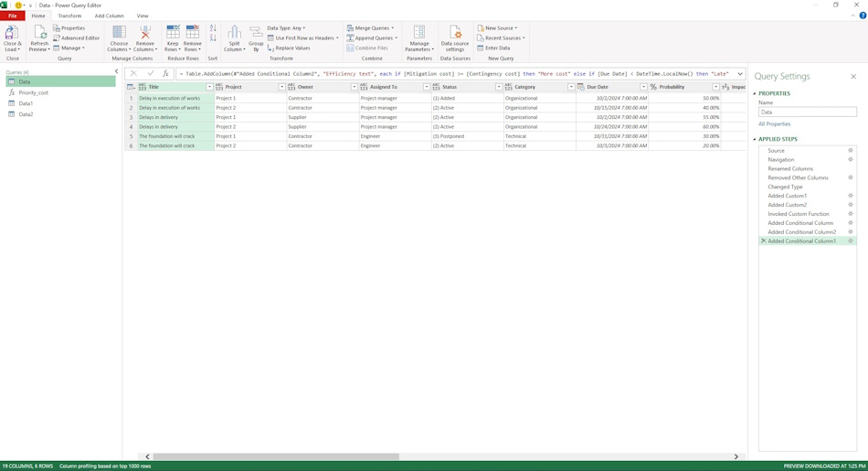Click the Remove Columns icon

(x=145, y=33)
